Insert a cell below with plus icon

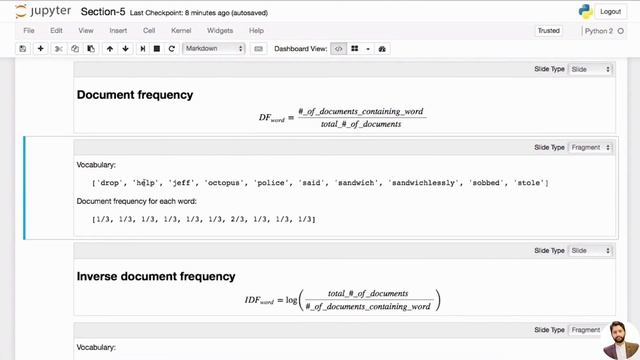pos(40,49)
